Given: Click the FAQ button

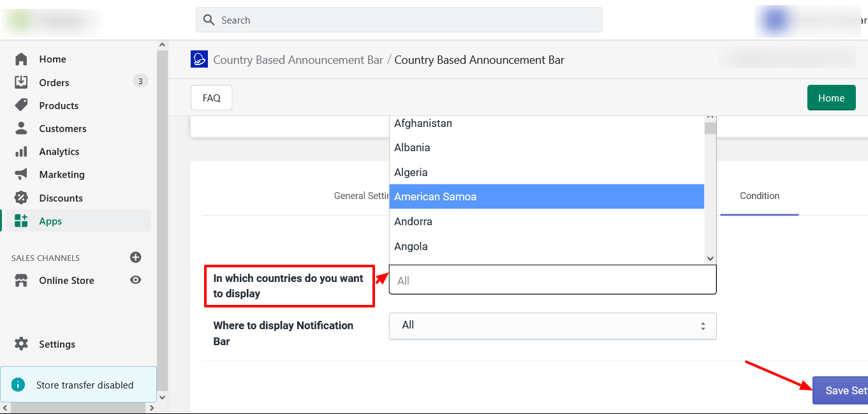Looking at the screenshot, I should point(211,98).
